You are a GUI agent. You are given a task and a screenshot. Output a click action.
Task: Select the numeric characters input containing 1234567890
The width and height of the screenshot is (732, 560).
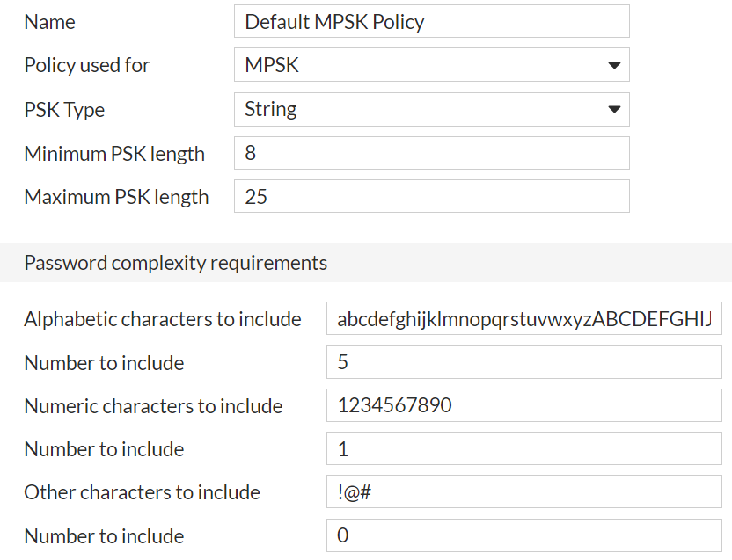point(523,405)
